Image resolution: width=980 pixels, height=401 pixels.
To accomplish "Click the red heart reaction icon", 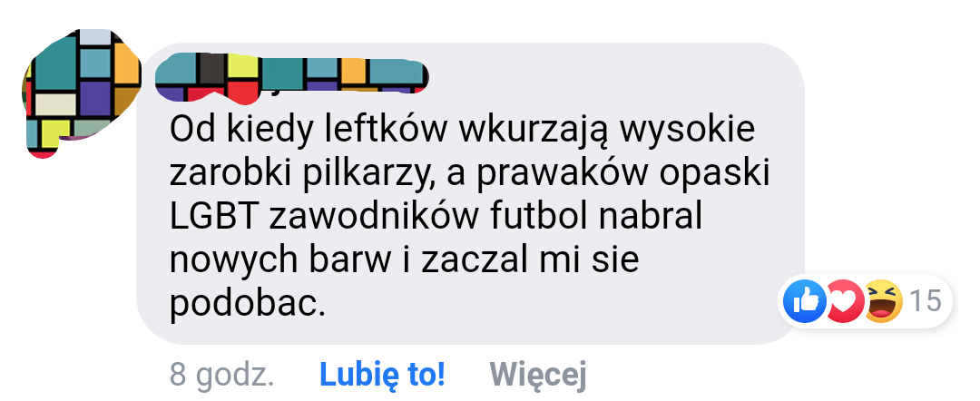I will (x=845, y=301).
